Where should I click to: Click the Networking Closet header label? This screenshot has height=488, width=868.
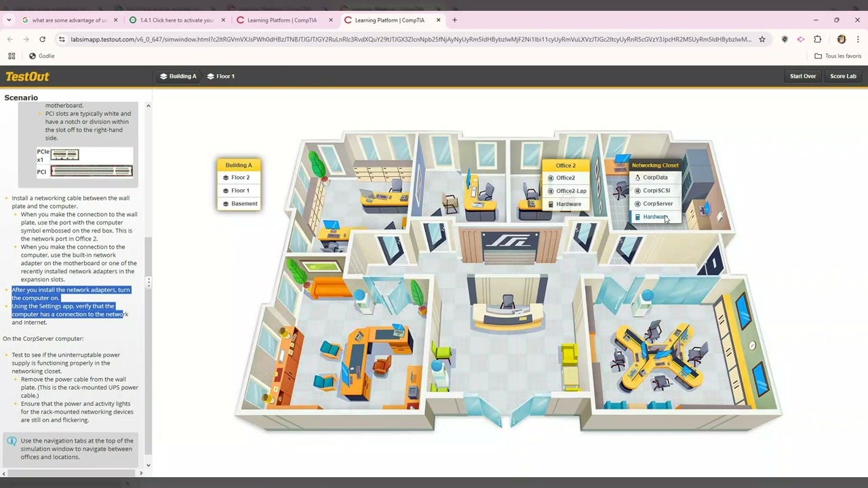click(655, 165)
